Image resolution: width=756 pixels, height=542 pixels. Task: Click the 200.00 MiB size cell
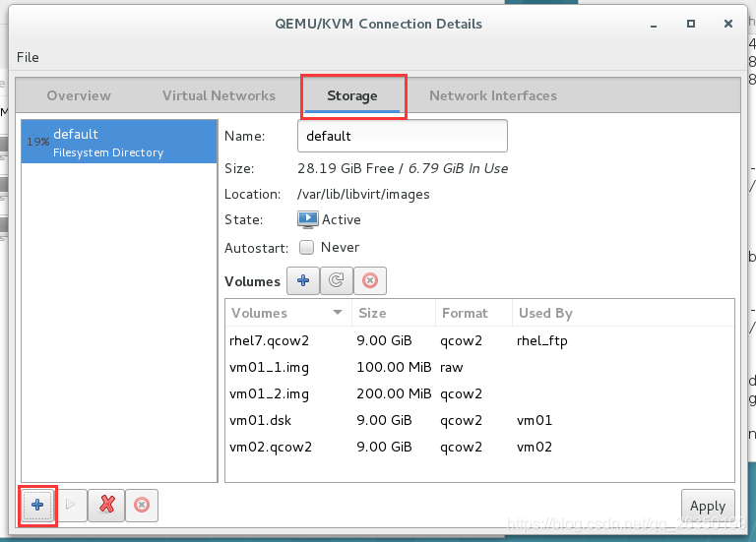394,393
